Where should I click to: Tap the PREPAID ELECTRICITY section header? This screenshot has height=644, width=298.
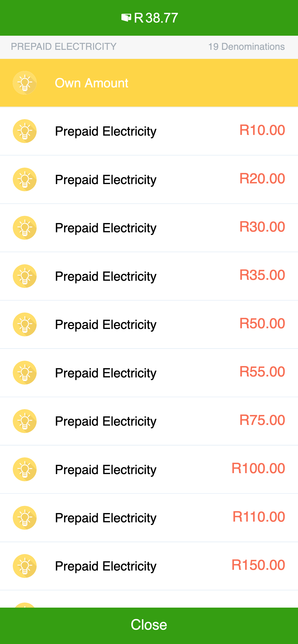point(64,47)
